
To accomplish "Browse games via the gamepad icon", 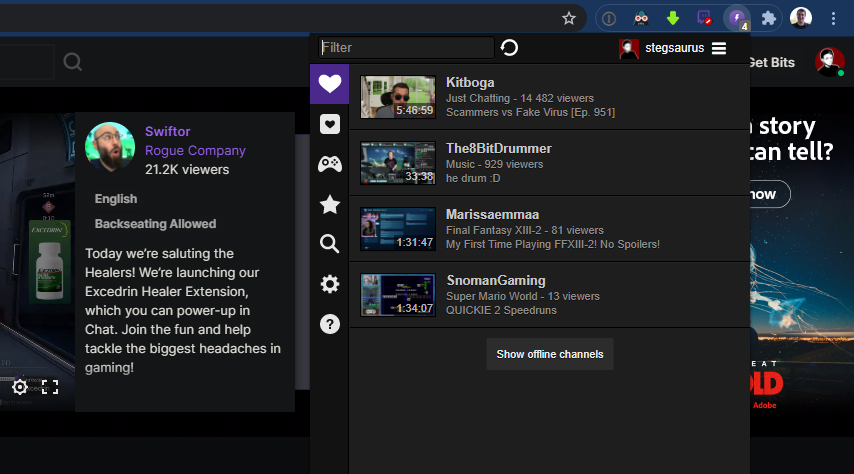I will tap(329, 164).
